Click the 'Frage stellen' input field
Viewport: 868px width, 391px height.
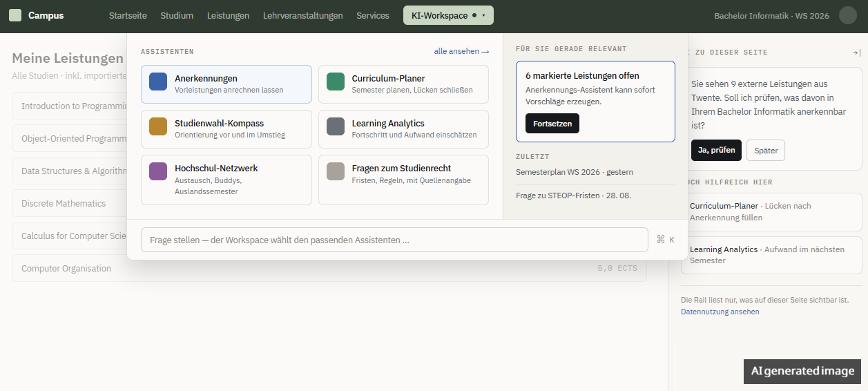[x=394, y=240]
